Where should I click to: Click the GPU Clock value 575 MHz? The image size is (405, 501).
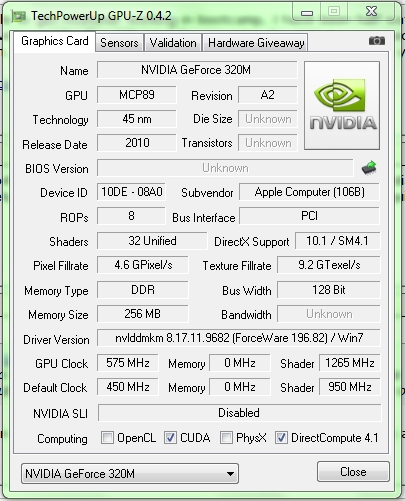click(128, 363)
